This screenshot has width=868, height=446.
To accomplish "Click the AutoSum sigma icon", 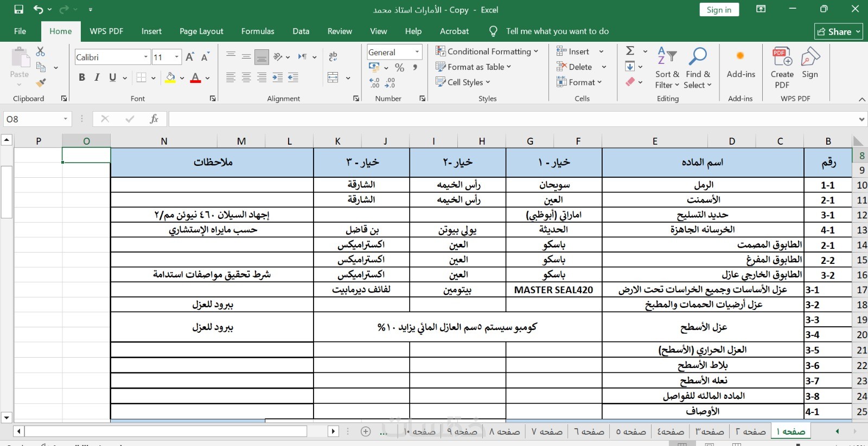I will point(630,51).
